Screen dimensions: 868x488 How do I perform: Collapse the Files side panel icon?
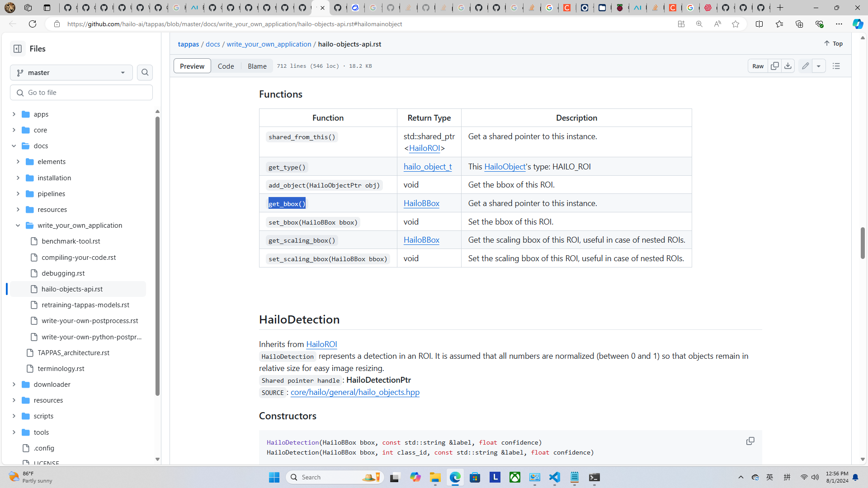18,49
